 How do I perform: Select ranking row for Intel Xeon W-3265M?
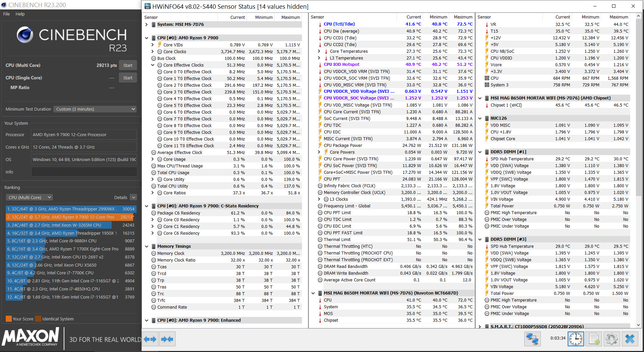pyautogui.click(x=71, y=225)
